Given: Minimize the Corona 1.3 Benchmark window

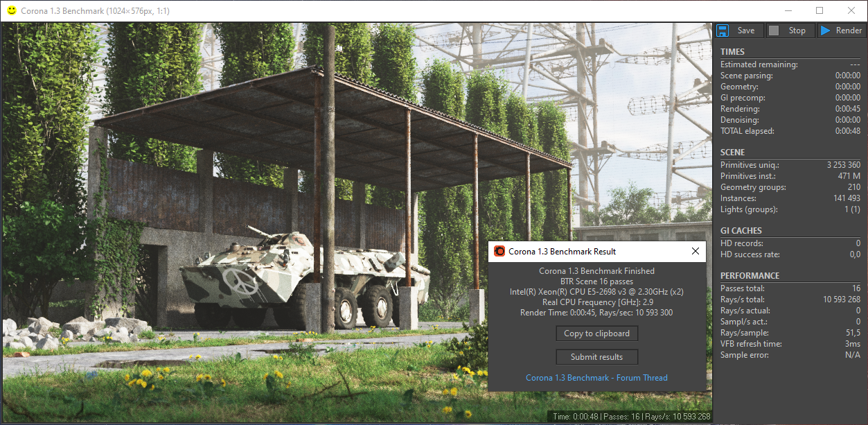Looking at the screenshot, I should 788,10.
